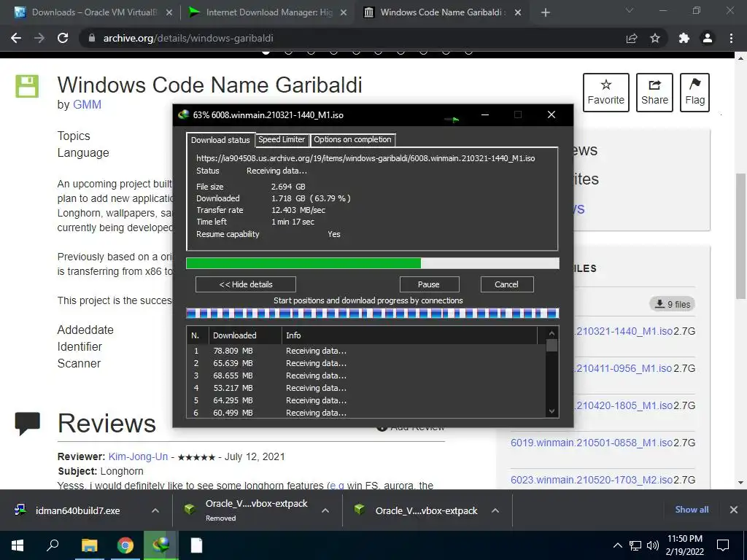The image size is (747, 560).
Task: Open the Chrome profile avatar
Action: point(708,38)
